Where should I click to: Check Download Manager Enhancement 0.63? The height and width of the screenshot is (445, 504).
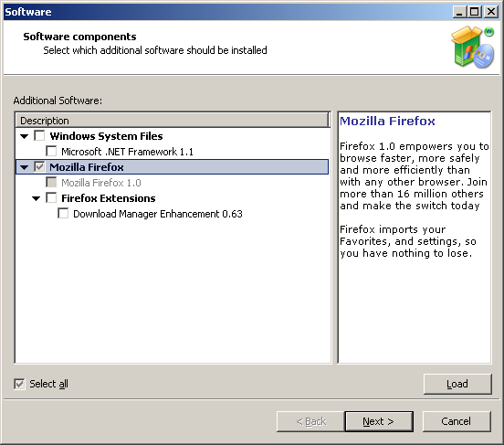click(x=63, y=213)
